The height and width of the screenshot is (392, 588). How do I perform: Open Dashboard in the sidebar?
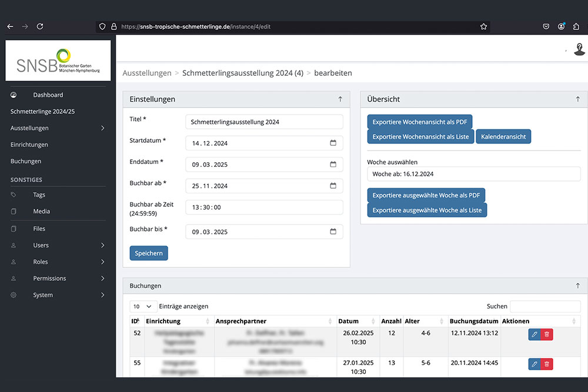tap(48, 95)
